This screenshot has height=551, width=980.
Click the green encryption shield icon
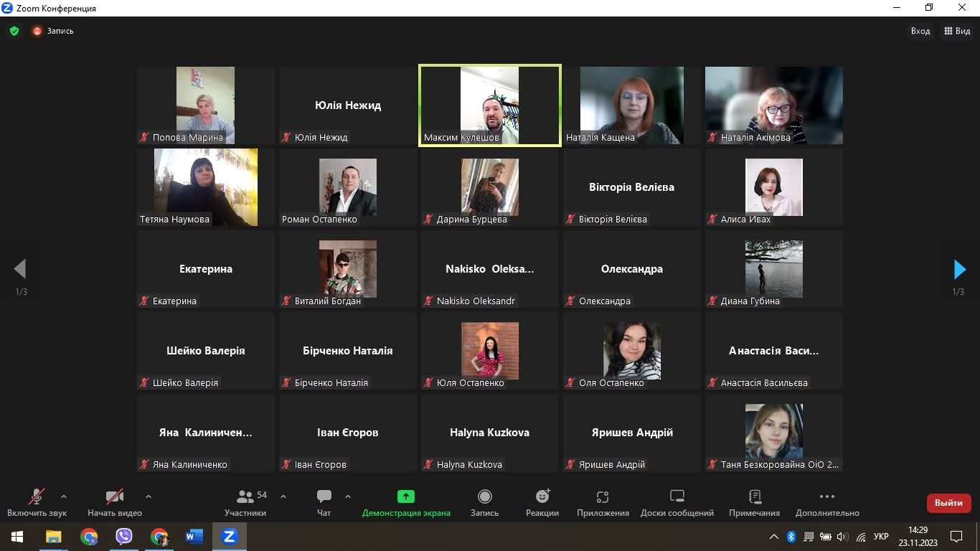coord(14,31)
